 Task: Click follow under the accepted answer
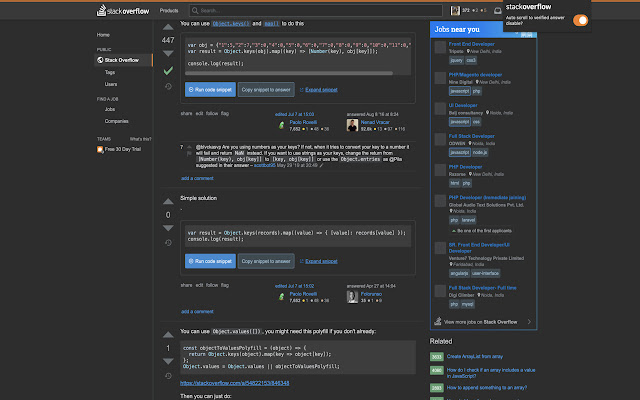tap(212, 113)
